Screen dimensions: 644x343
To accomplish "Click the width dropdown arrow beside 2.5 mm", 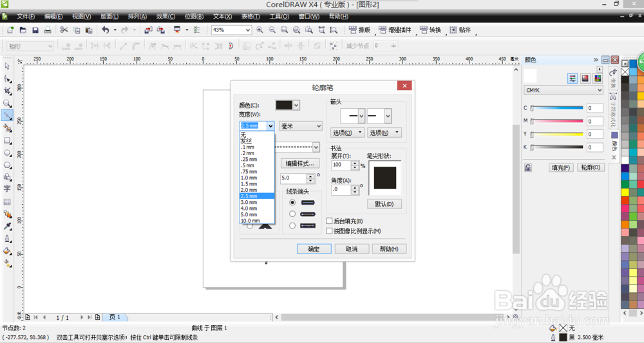I will pyautogui.click(x=270, y=126).
